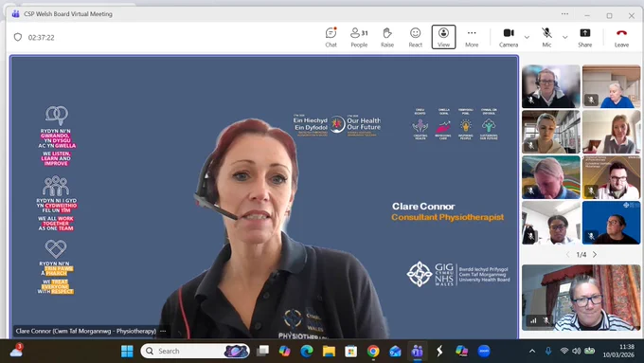Launch Microsoft Edge from taskbar
644x363 pixels.
coord(307,351)
